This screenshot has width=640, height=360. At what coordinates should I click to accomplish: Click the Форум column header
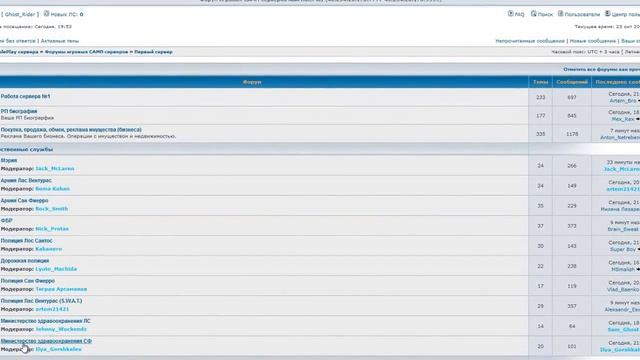coord(252,82)
